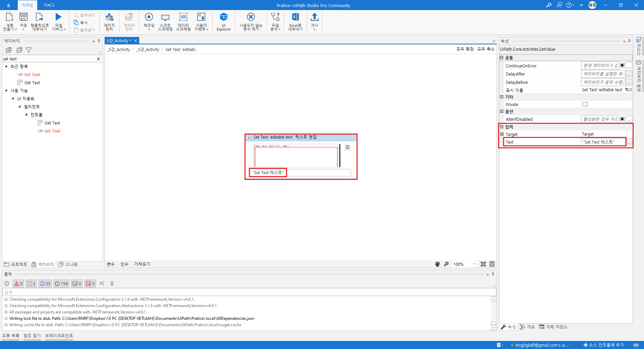Toggle the warning filter showing 3 in Output
This screenshot has height=349, width=644.
click(x=31, y=284)
